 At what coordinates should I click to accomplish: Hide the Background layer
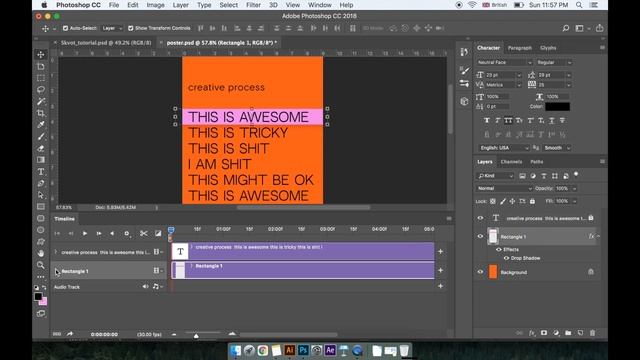pos(480,272)
